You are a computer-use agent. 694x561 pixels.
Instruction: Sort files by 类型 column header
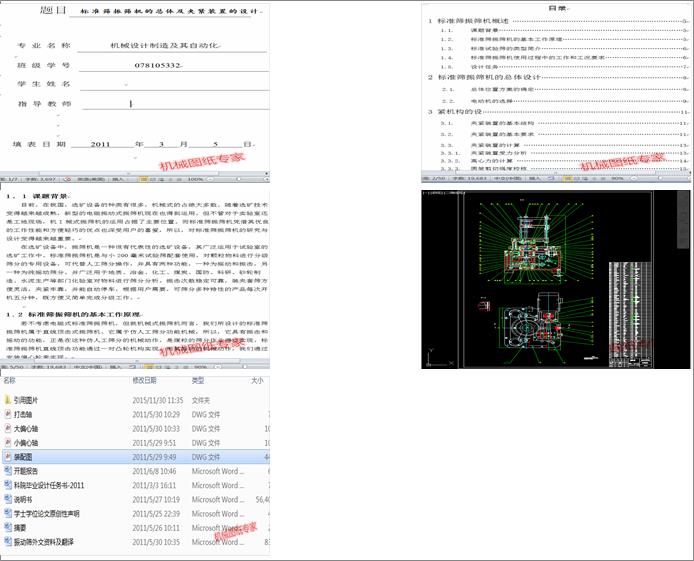tap(198, 380)
